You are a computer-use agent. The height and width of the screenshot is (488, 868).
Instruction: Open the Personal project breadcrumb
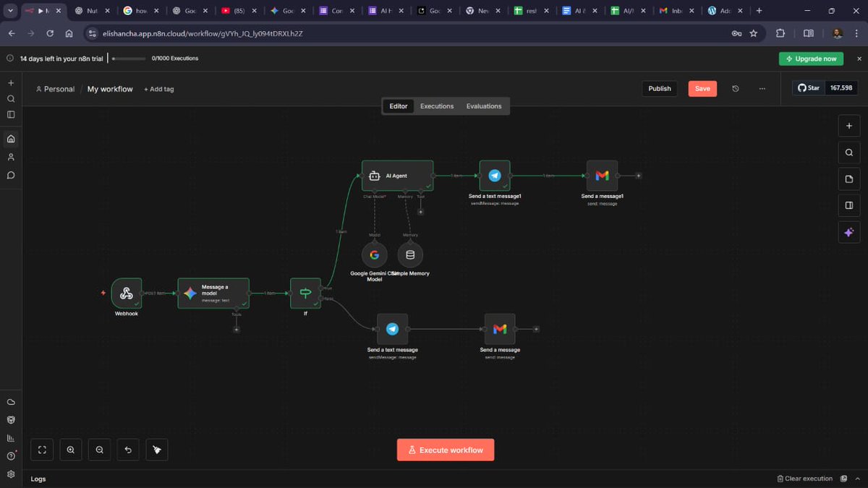[x=55, y=89]
